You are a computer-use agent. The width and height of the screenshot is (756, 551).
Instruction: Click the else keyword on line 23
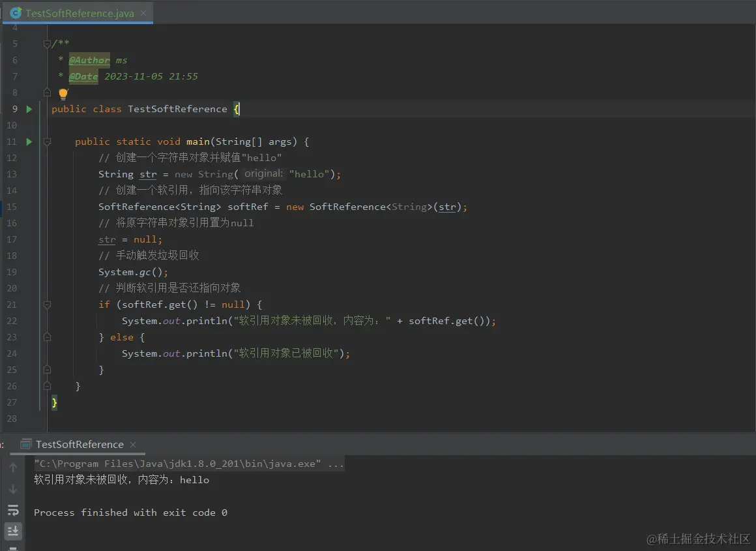(x=121, y=337)
